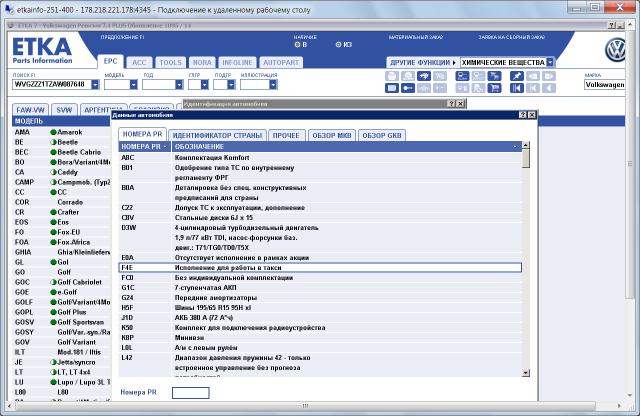640x416 pixels.
Task: Open the Гл/Гр dropdown
Action: click(x=205, y=85)
